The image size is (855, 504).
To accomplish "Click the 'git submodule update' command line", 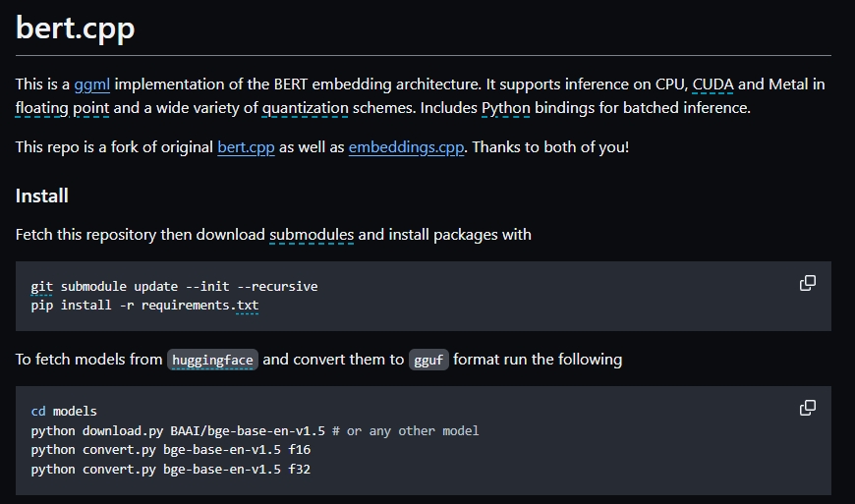I will pos(174,287).
